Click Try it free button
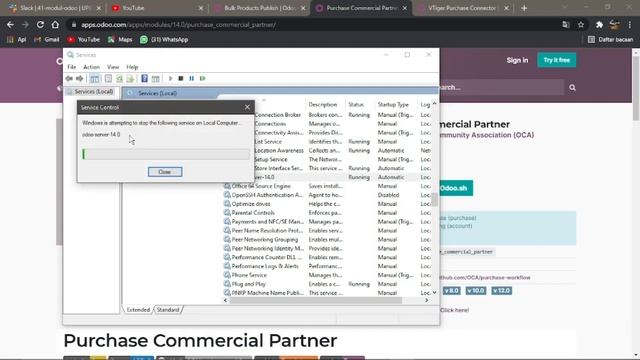 tap(556, 60)
